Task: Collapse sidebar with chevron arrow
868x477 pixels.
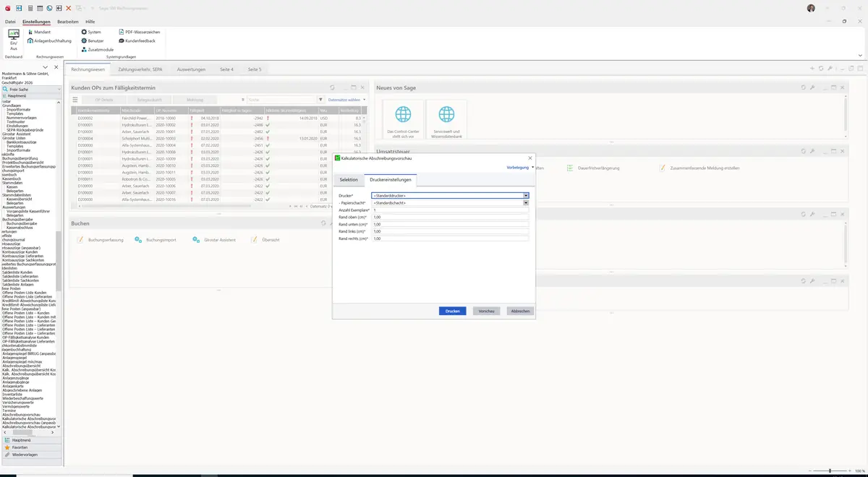Action: [46, 67]
